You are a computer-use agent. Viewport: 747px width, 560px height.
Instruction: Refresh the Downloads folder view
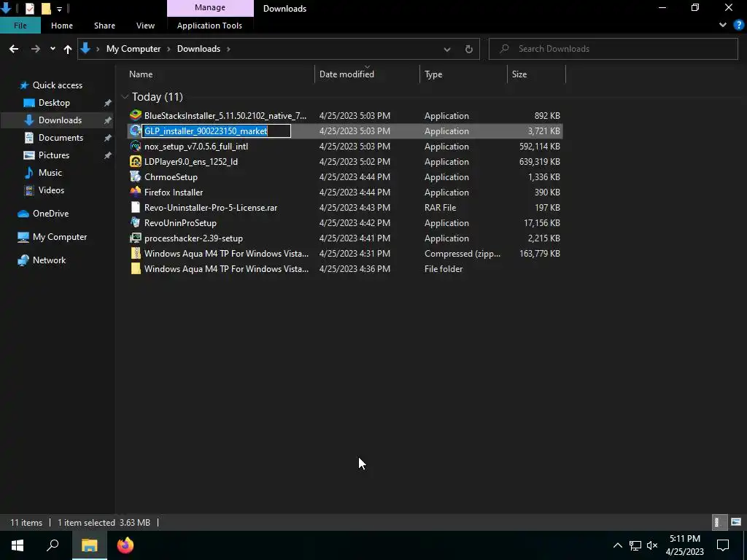click(469, 49)
